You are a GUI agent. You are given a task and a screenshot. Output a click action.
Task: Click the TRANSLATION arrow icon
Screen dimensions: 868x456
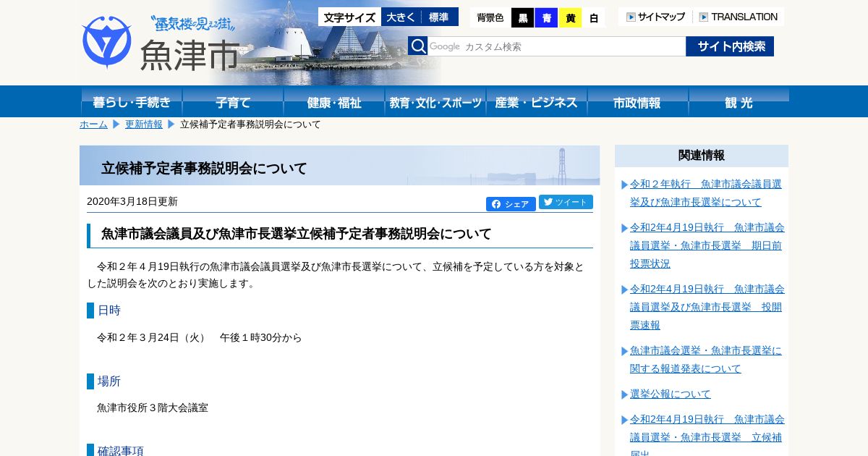(x=703, y=17)
